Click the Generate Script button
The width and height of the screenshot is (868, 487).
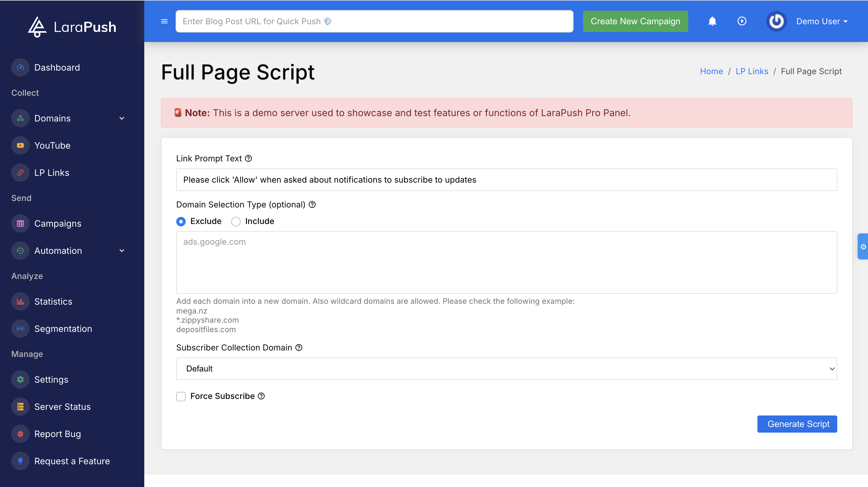(797, 424)
